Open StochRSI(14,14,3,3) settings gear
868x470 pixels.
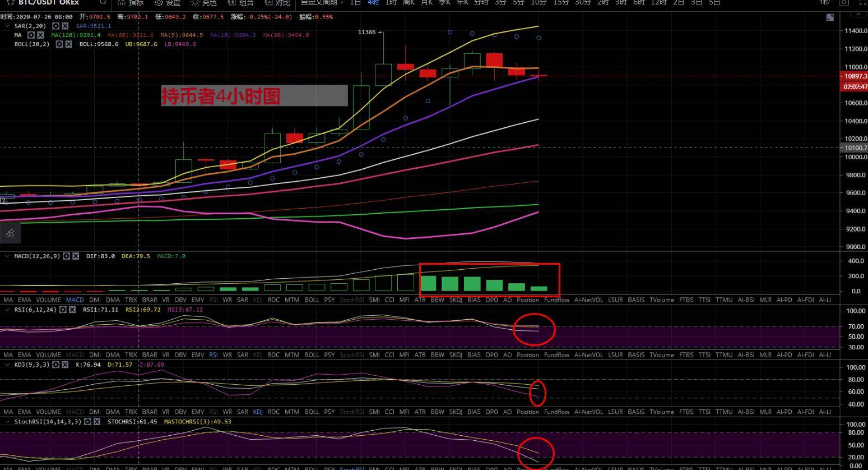[x=88, y=421]
